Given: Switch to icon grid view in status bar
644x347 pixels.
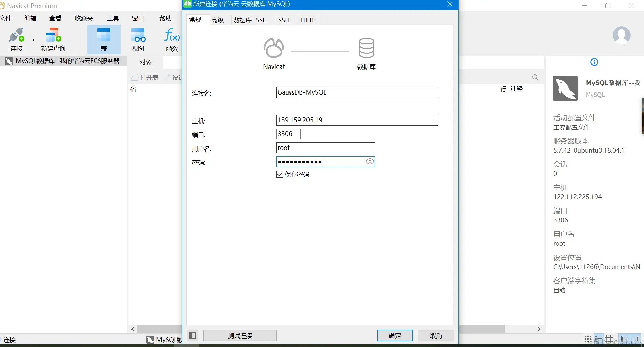Looking at the screenshot, I should pos(588,339).
